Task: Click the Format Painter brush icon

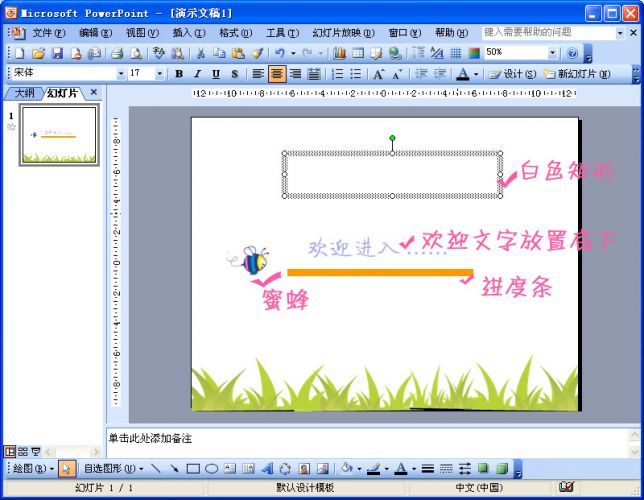Action: pos(257,53)
